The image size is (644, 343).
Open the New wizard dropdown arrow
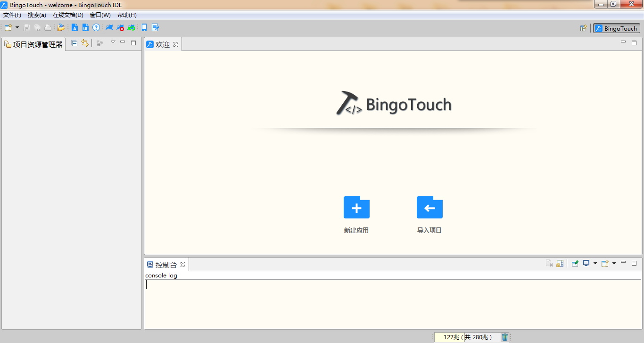pyautogui.click(x=17, y=28)
